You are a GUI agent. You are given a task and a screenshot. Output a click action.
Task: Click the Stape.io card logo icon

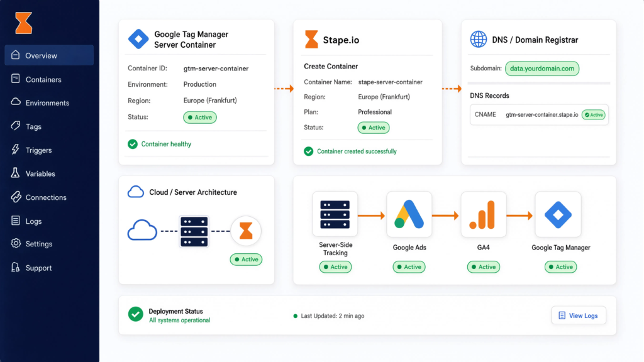pyautogui.click(x=311, y=40)
